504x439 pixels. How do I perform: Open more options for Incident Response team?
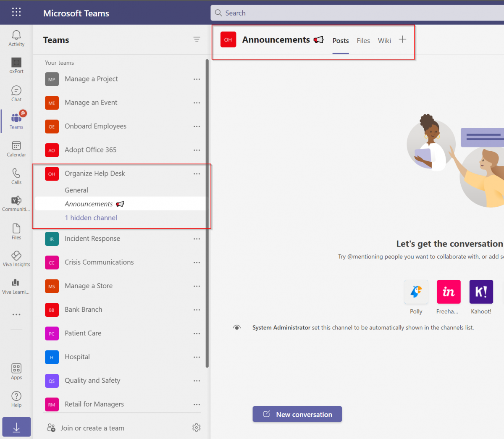pos(197,239)
